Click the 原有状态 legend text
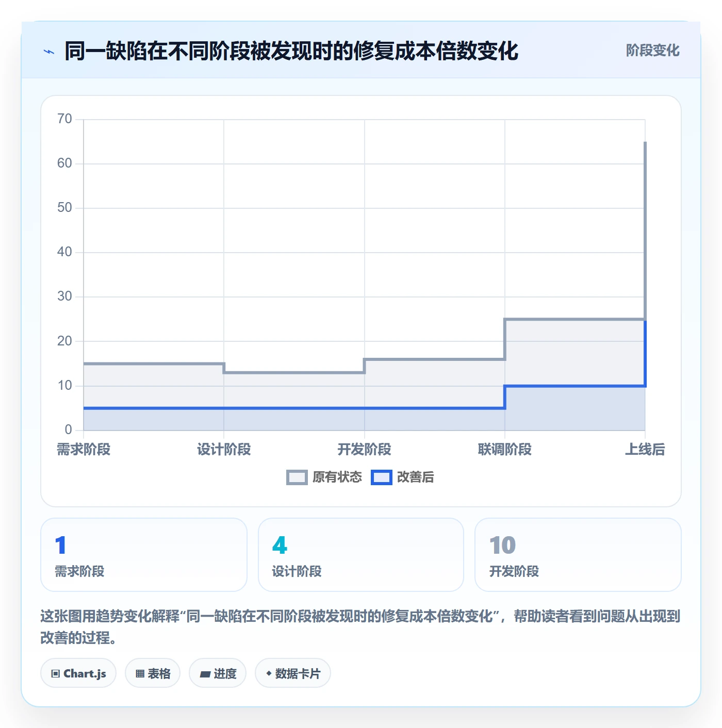This screenshot has height=728, width=722. [337, 477]
